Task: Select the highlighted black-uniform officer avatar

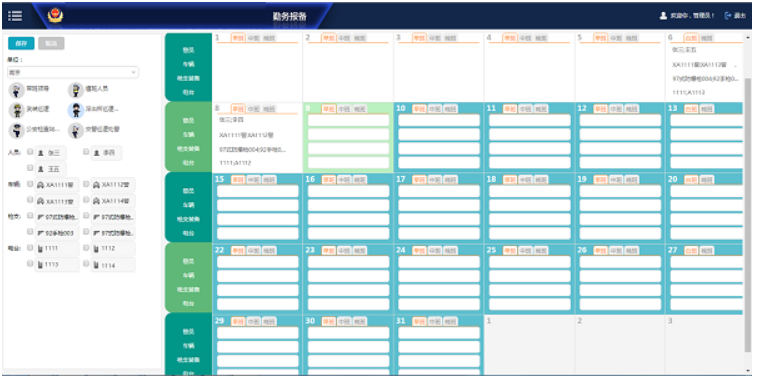Action: pos(75,110)
